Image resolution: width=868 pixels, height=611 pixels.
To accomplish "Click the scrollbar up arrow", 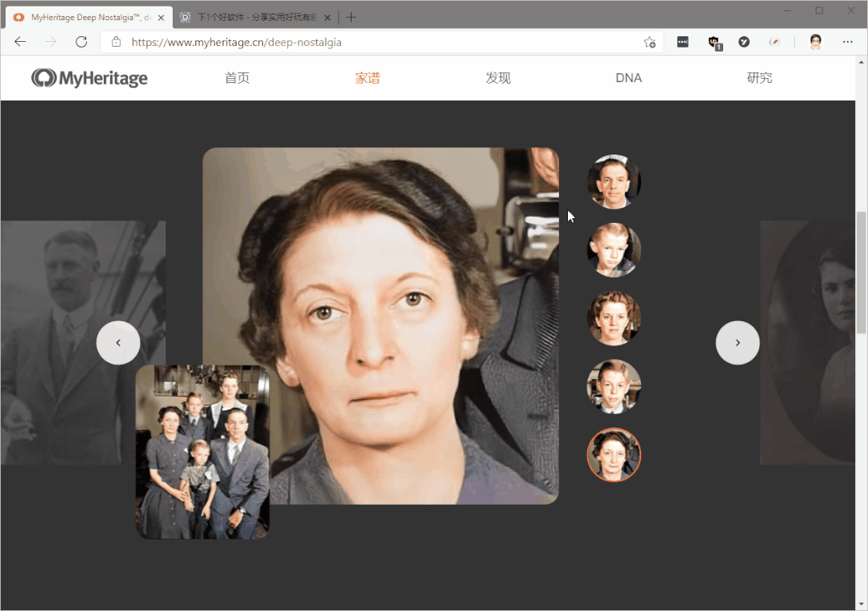I will pyautogui.click(x=862, y=62).
